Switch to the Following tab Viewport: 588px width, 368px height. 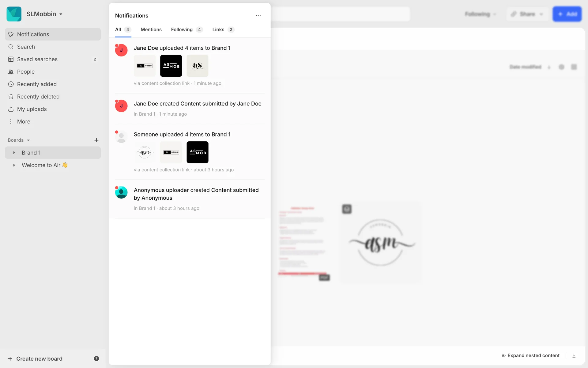click(182, 29)
